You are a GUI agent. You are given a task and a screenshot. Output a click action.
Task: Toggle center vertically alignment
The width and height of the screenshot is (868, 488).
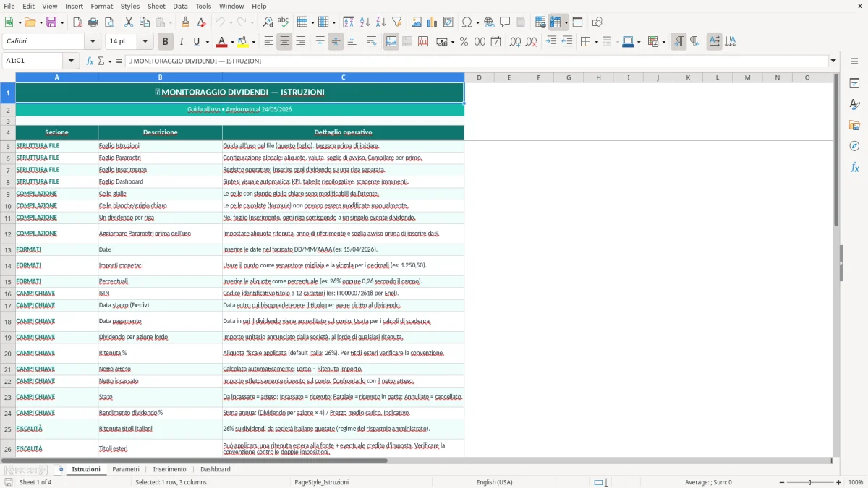[x=336, y=42]
